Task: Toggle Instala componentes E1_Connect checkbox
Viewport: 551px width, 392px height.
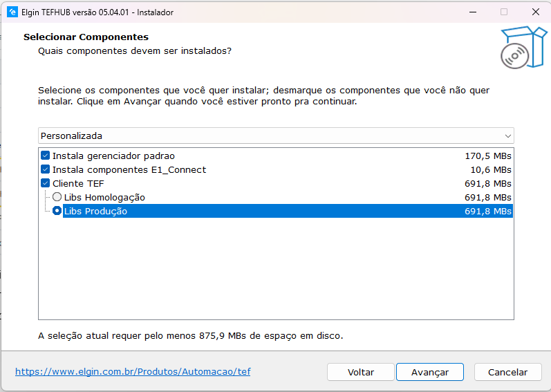Action: tap(46, 169)
